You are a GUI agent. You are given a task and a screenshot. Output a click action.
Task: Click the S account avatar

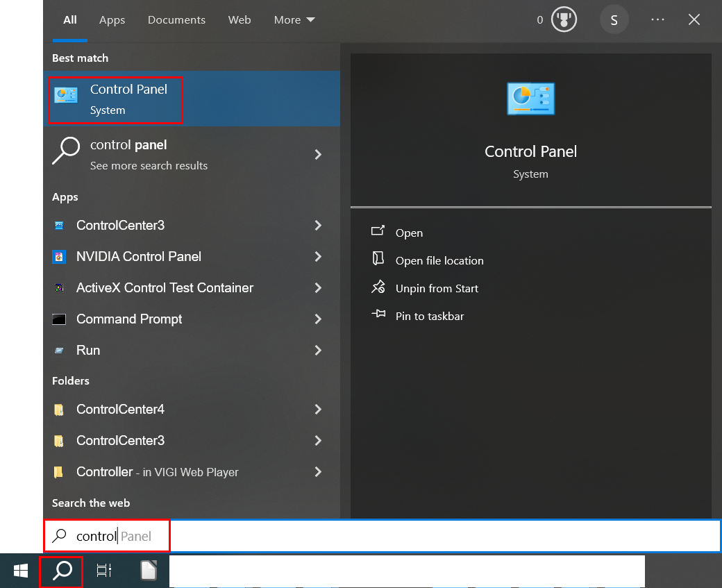(614, 20)
